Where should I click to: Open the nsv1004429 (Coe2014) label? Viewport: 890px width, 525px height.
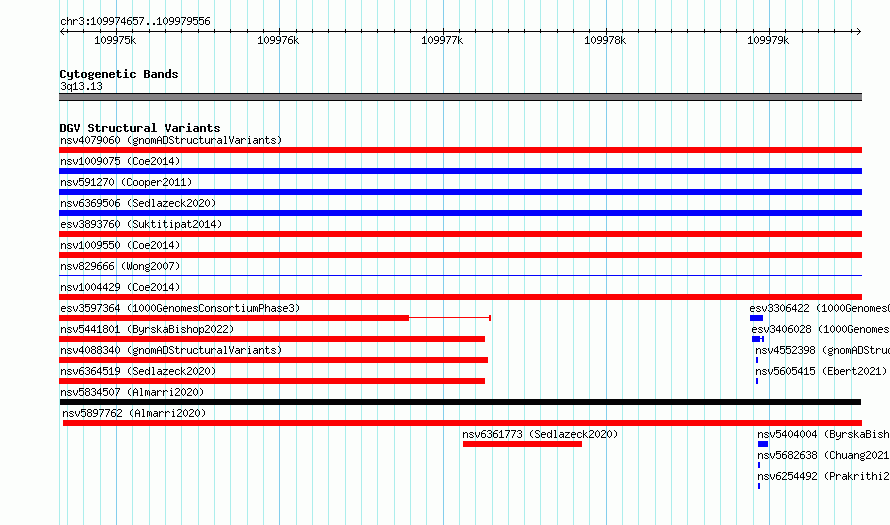(120, 287)
